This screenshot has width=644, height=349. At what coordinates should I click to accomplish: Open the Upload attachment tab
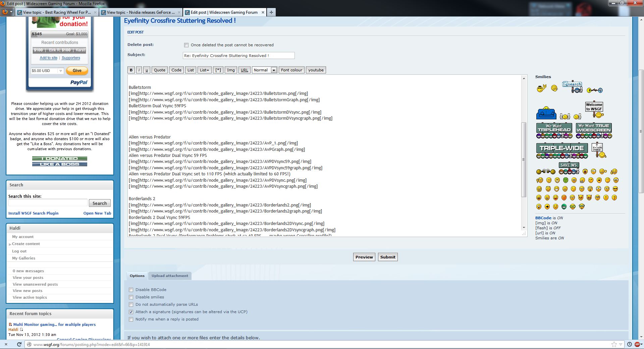(170, 276)
